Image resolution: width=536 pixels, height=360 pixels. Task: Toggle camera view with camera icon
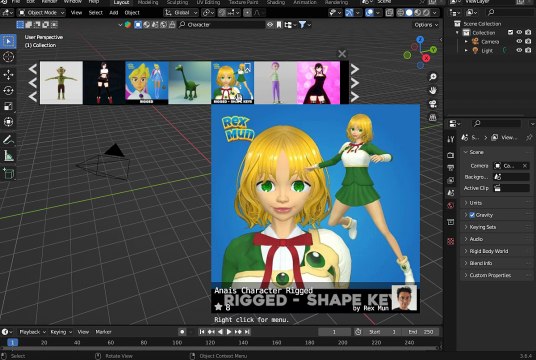pyautogui.click(x=433, y=104)
